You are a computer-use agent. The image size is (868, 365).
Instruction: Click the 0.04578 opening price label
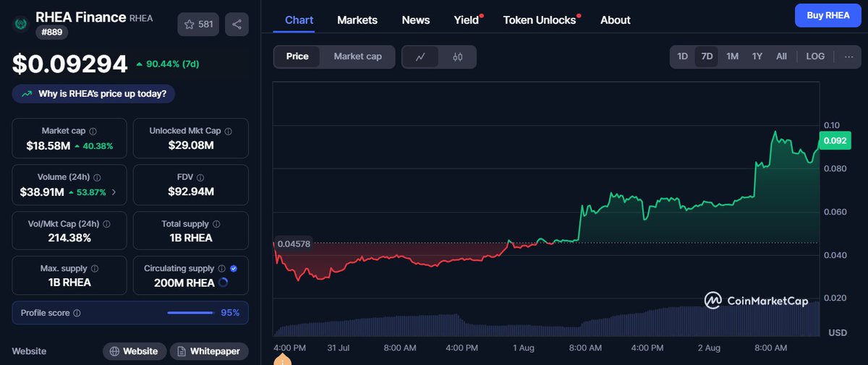click(293, 244)
